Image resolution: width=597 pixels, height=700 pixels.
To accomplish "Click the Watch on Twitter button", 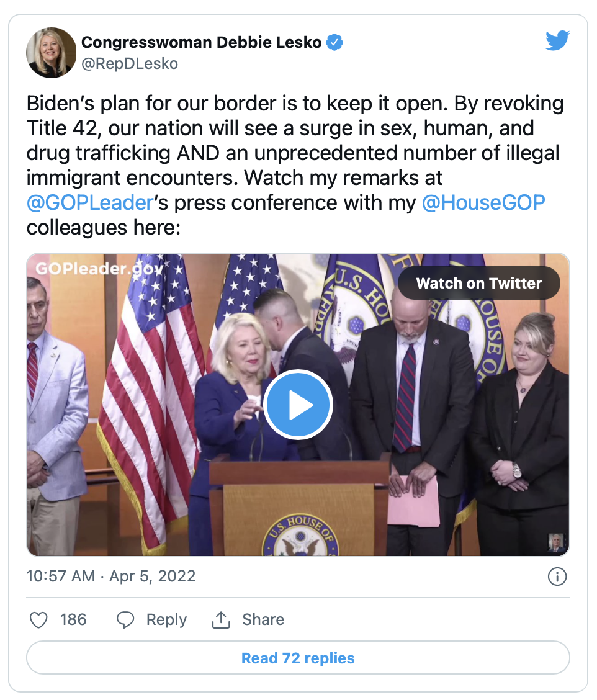I will (x=478, y=283).
